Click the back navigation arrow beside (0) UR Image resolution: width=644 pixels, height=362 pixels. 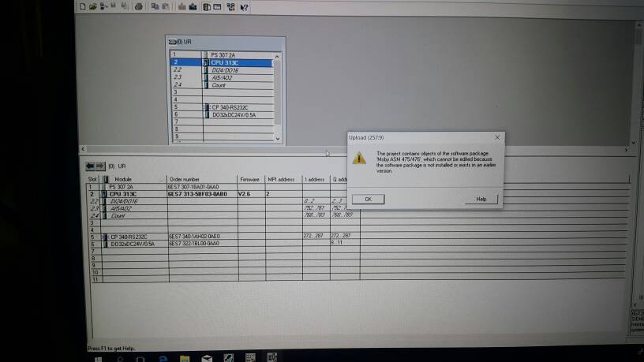pos(90,166)
